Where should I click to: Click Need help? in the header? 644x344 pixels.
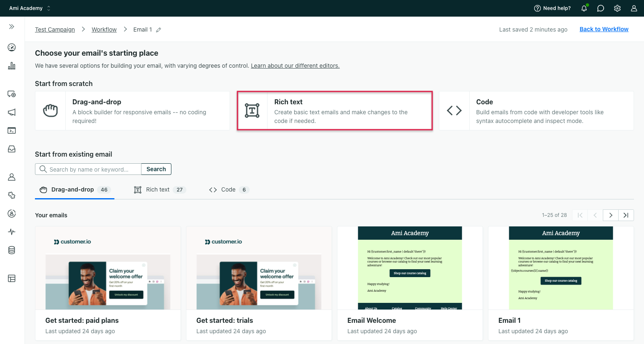tap(552, 8)
